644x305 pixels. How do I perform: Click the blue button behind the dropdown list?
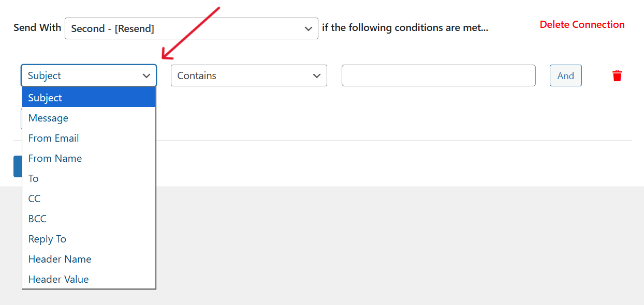tap(17, 166)
